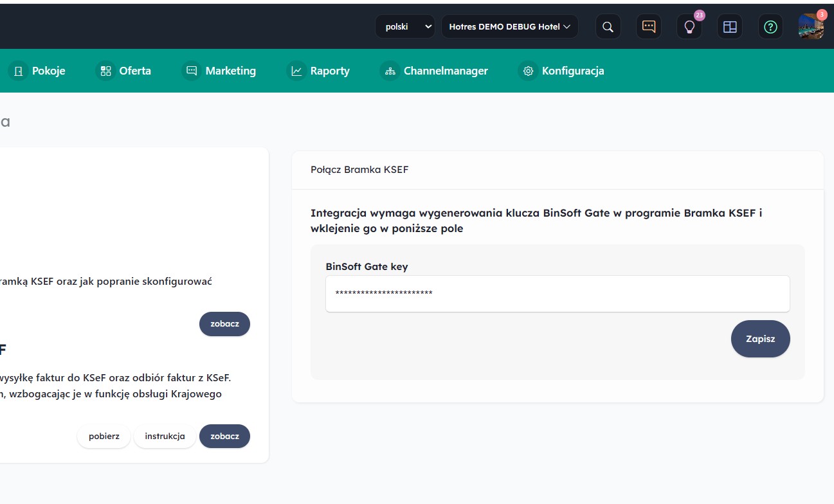
Task: Click the upper zobacz button
Action: click(224, 324)
